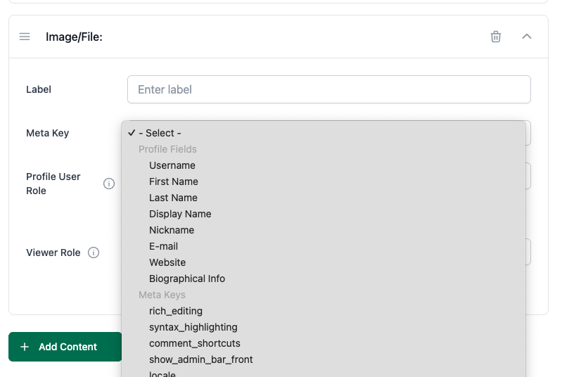
Task: Open the Profile User Role info tooltip
Action: (109, 184)
